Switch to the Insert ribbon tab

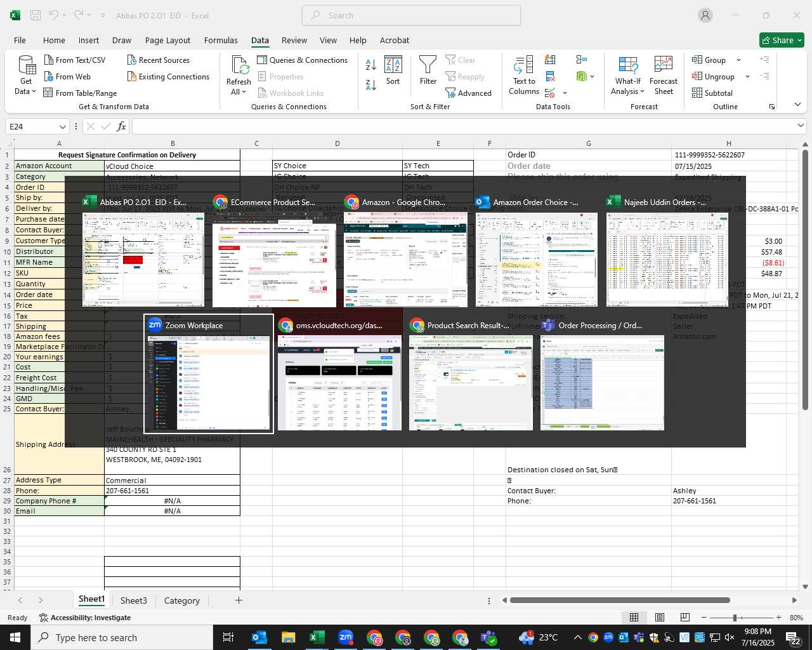[x=89, y=40]
